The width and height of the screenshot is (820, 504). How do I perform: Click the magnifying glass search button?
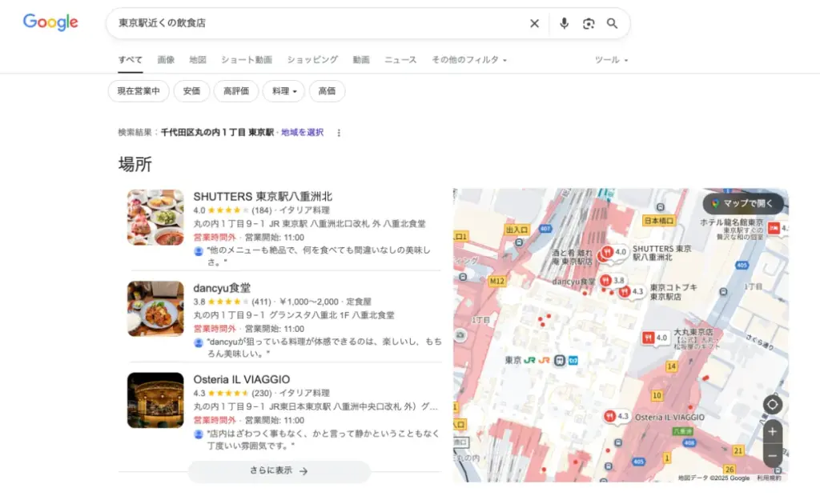[613, 23]
